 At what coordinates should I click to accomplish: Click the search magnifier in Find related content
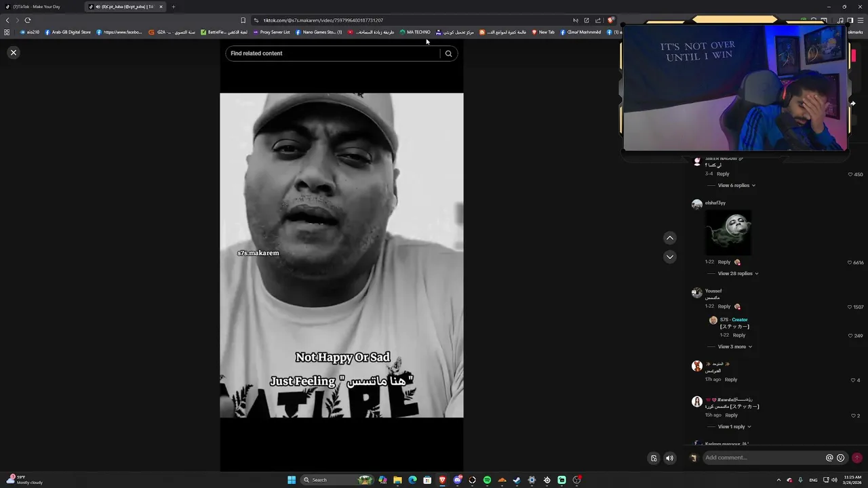[x=448, y=54]
